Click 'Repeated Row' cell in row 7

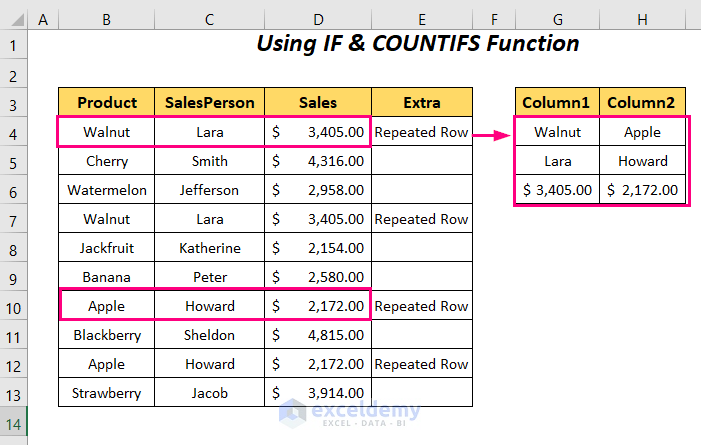point(422,219)
